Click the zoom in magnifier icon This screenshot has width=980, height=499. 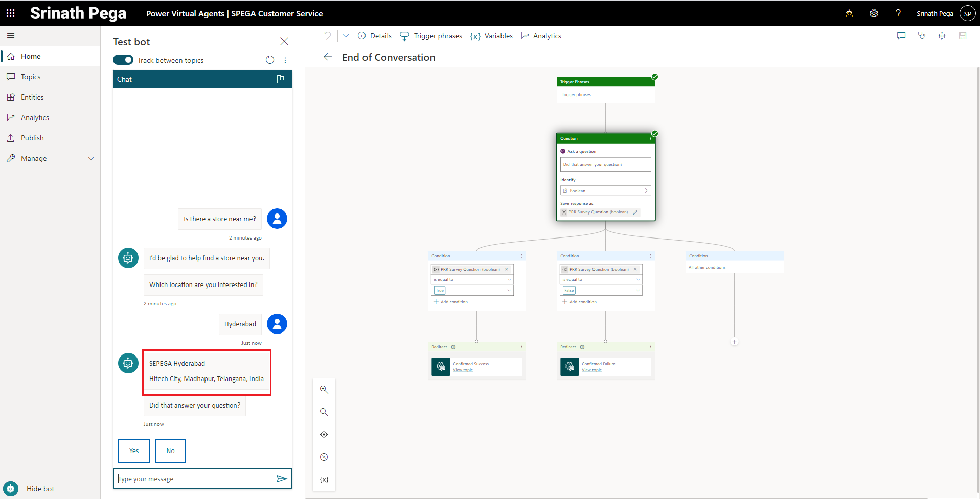(x=324, y=390)
